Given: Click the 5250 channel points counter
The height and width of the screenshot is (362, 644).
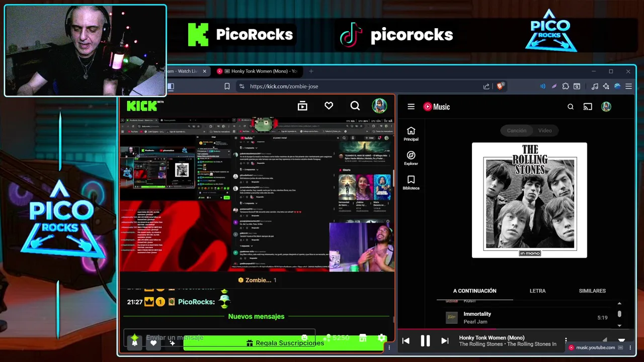Looking at the screenshot, I should pyautogui.click(x=337, y=338).
